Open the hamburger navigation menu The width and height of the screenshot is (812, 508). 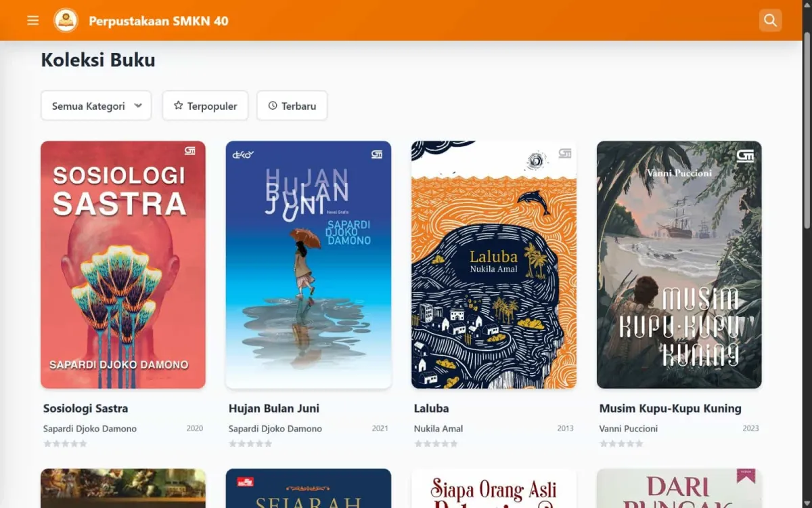tap(33, 20)
